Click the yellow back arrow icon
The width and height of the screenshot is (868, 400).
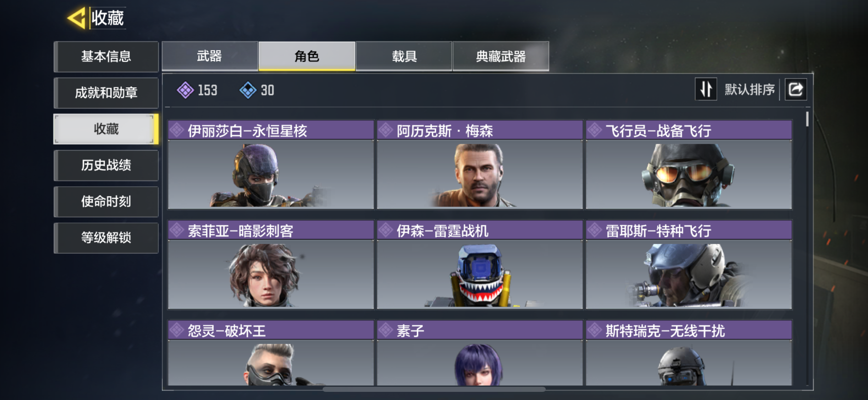pos(77,18)
